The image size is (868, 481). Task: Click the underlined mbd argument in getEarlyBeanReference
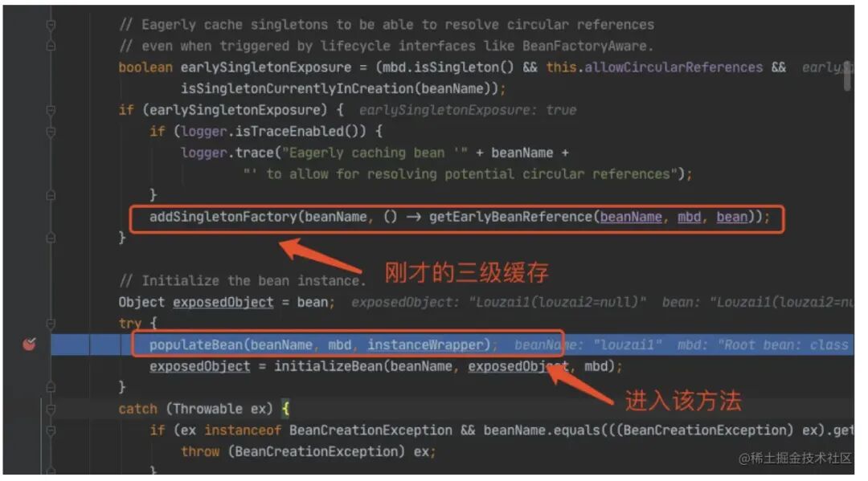coord(690,218)
